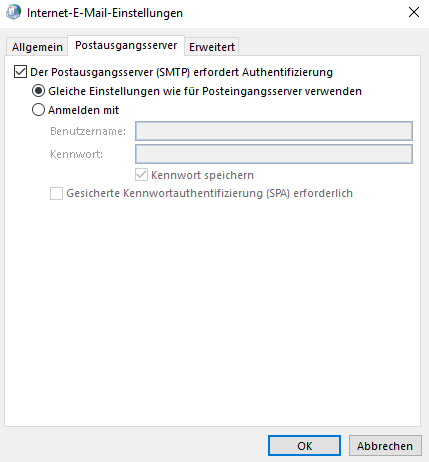Enable the Gesicherte Kennwortauthentifizierung (SPA) checkbox

[x=56, y=193]
